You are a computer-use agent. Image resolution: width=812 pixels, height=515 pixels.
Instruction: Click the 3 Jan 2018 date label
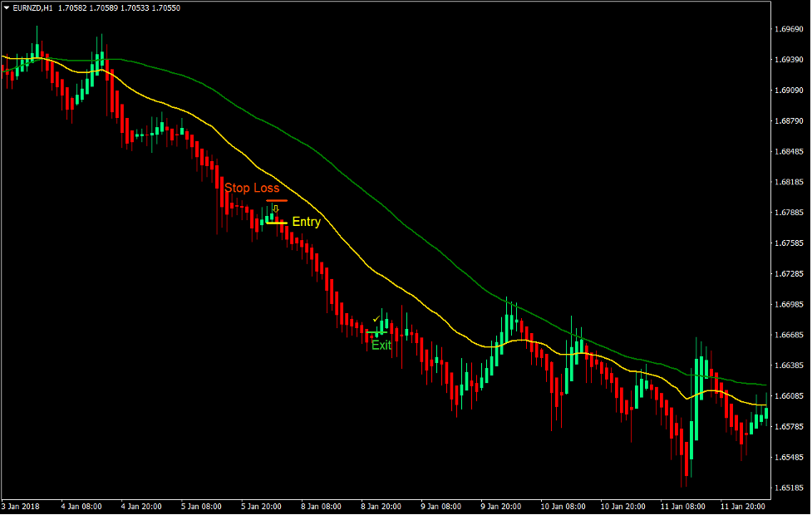click(21, 505)
